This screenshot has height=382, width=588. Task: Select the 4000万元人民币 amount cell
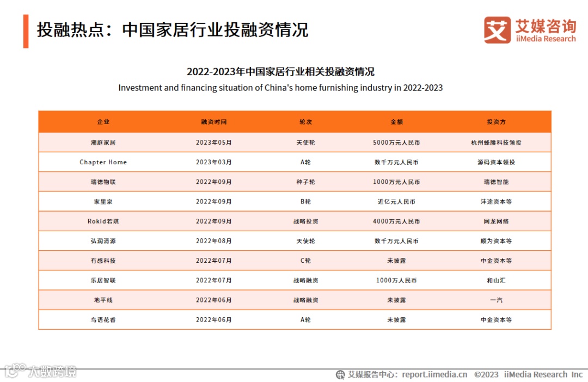tap(396, 221)
